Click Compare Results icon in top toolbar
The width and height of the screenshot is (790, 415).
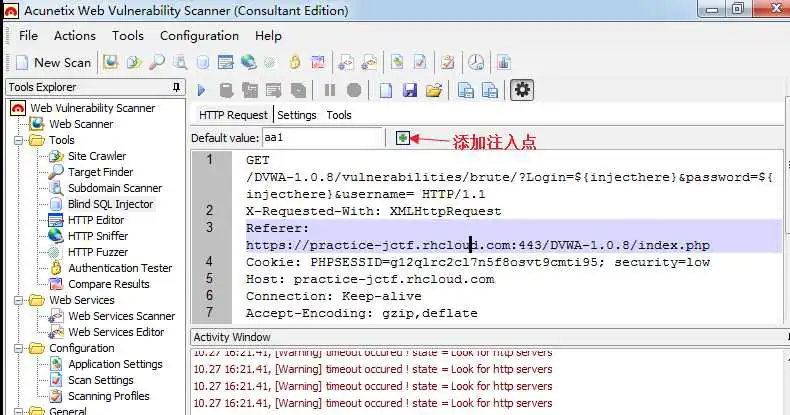point(318,62)
